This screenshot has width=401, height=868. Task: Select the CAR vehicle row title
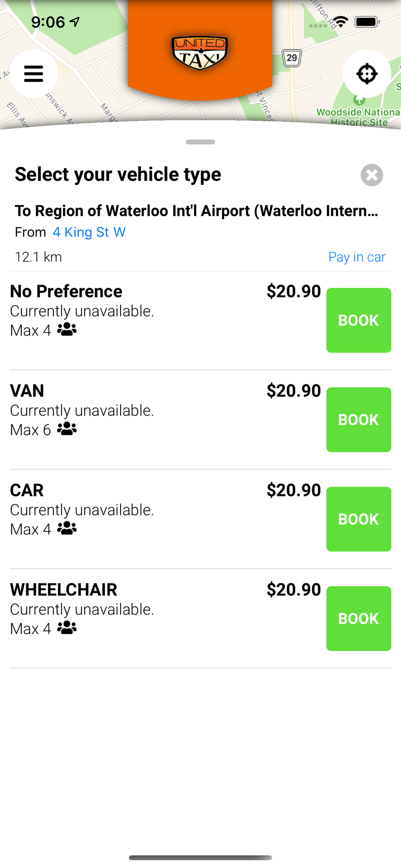tap(27, 490)
